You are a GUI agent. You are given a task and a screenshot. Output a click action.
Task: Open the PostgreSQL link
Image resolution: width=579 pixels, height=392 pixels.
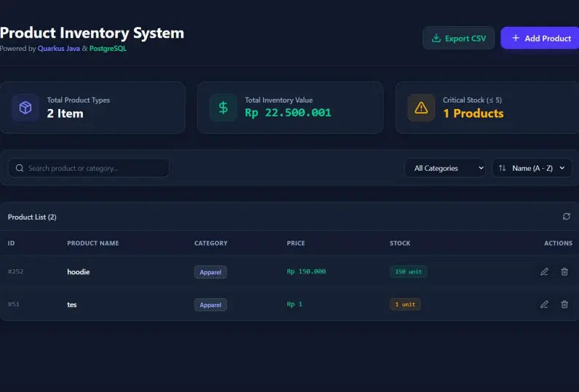click(x=108, y=48)
